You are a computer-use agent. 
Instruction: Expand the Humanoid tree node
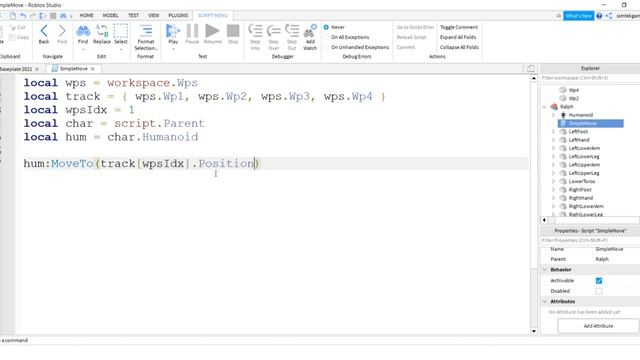553,115
